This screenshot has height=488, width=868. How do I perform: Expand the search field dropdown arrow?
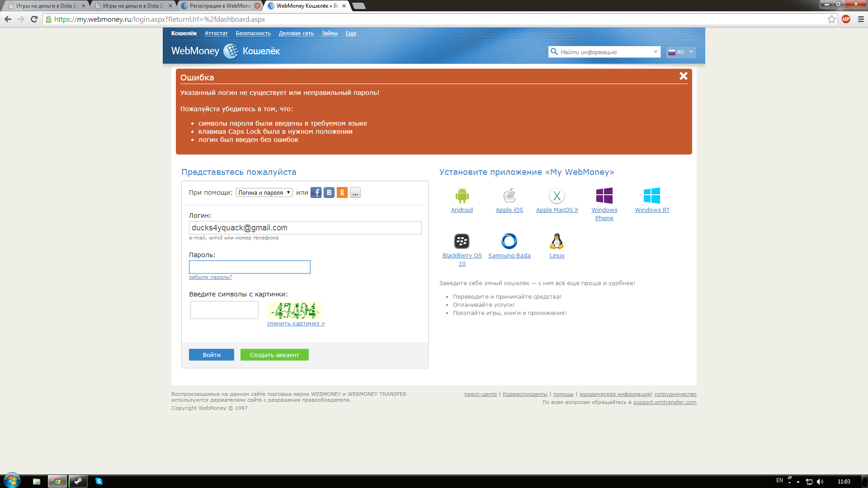[656, 52]
